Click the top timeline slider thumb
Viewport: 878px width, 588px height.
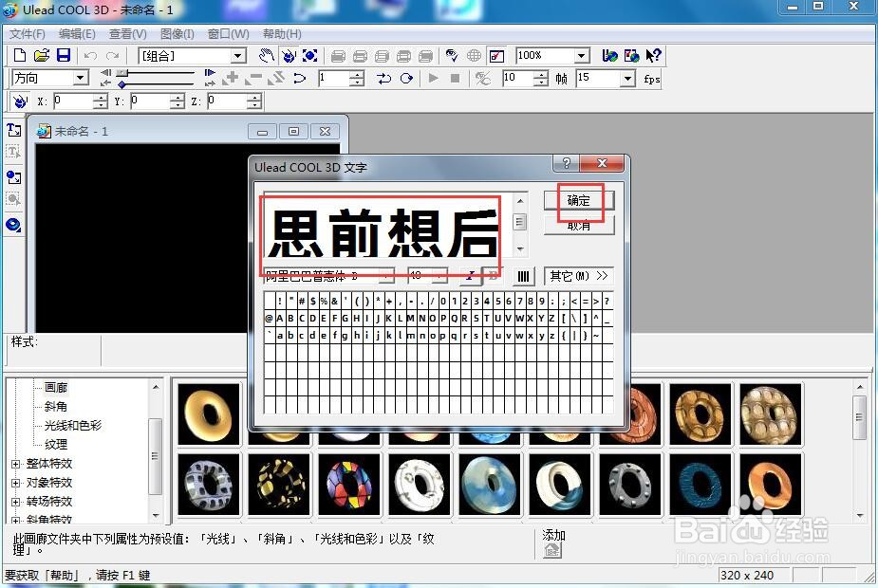tap(123, 73)
